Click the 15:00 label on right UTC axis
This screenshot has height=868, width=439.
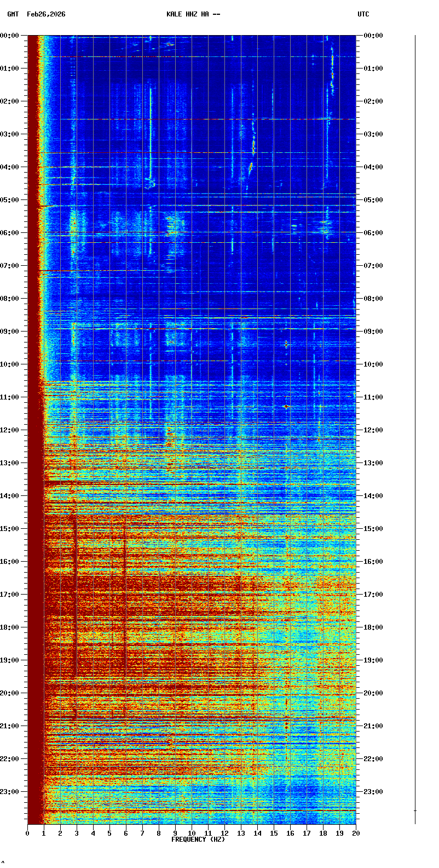(374, 529)
